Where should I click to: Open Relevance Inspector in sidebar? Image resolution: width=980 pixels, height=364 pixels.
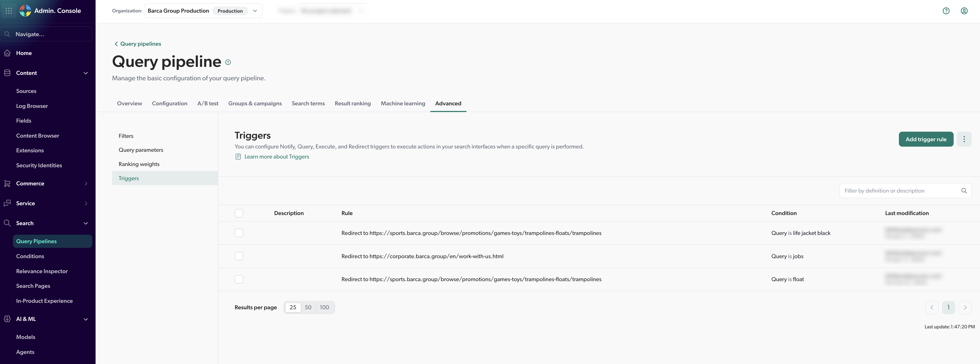[42, 271]
